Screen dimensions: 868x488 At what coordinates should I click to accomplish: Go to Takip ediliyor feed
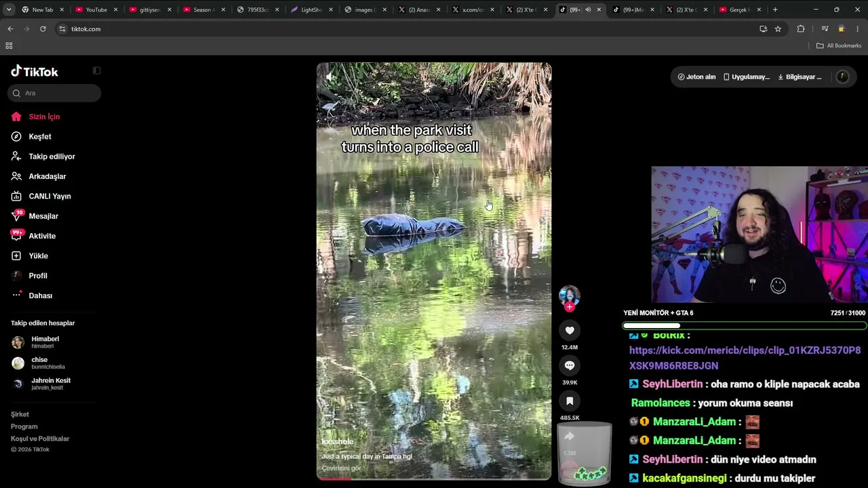click(52, 157)
